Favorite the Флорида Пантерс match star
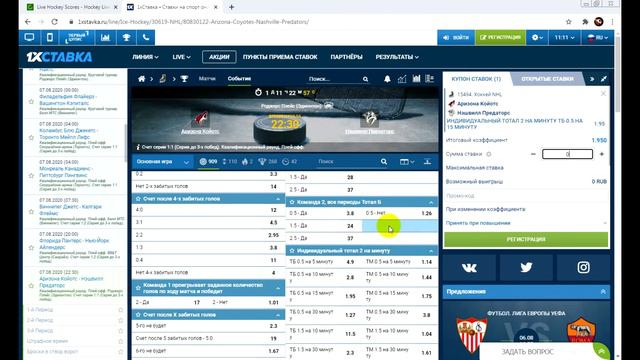640x360 pixels. pyautogui.click(x=31, y=247)
